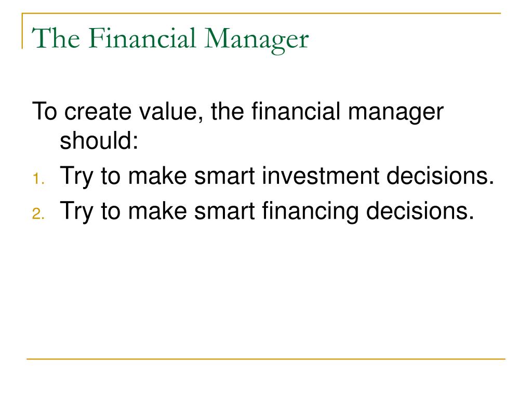Image resolution: width=532 pixels, height=399 pixels.
Task: Click the word decisions. ending item one
Action: point(441,176)
